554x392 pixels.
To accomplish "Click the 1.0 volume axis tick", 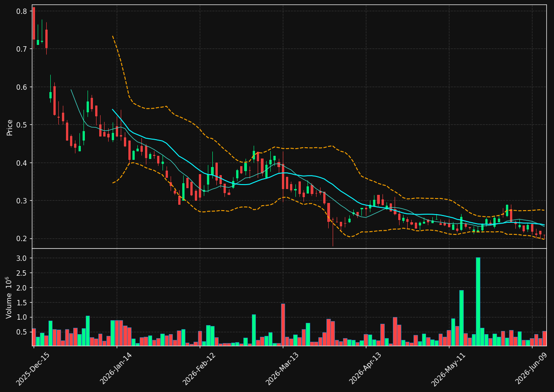I will (22, 317).
